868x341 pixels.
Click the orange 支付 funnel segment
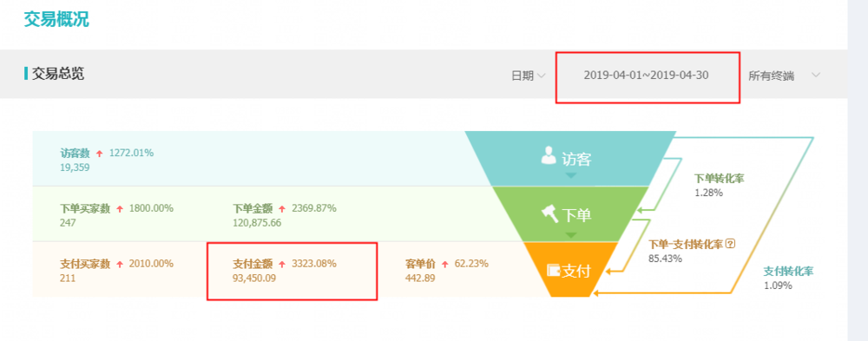570,270
